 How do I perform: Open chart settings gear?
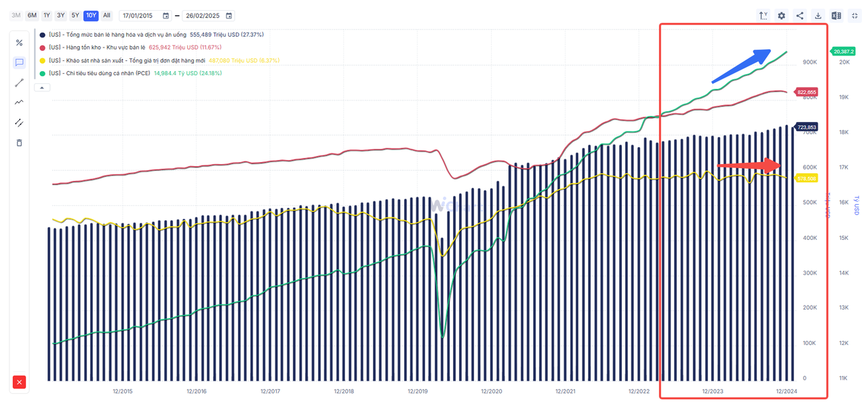point(782,16)
